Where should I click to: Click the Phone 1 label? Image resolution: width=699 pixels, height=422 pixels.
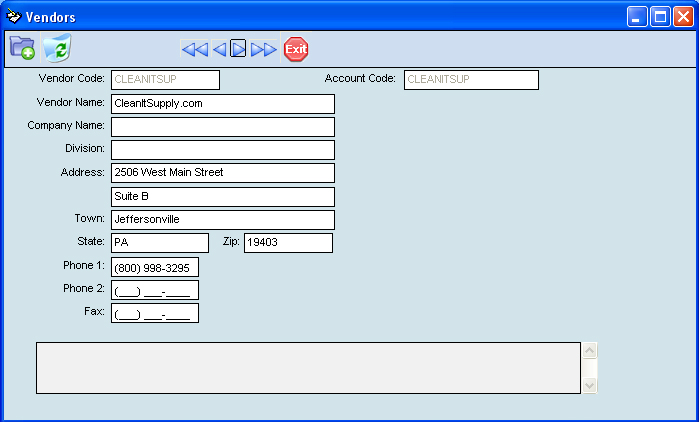click(x=84, y=266)
